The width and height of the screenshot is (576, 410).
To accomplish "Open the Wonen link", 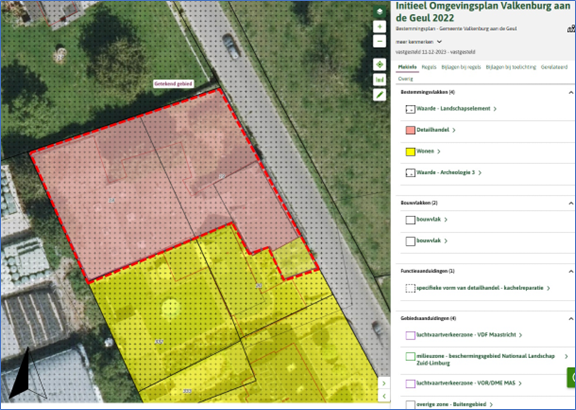I will click(x=425, y=151).
